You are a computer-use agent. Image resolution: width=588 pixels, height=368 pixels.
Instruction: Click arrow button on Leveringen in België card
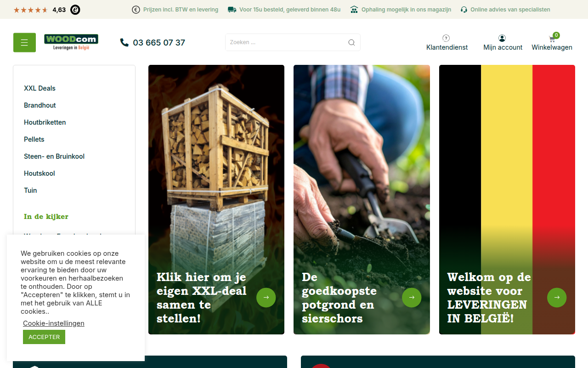(557, 298)
